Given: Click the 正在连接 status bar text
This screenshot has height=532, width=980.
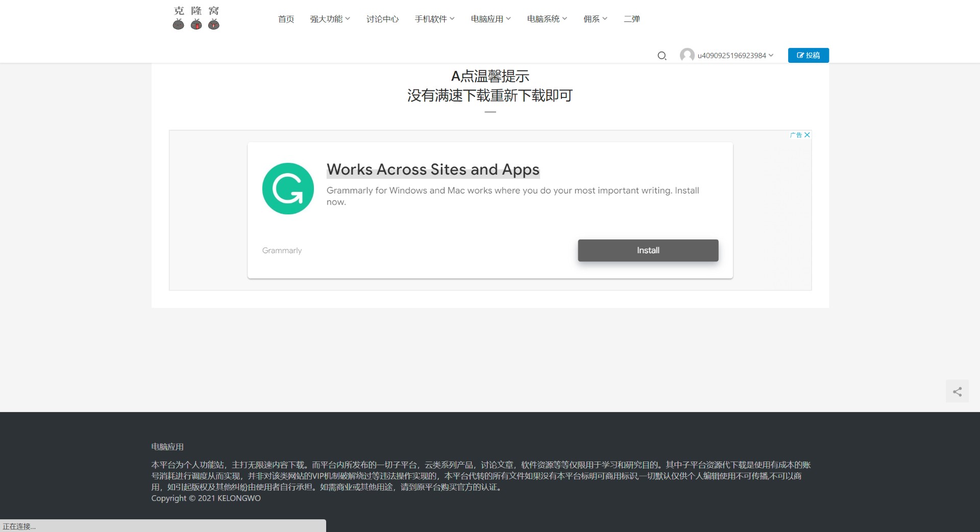Looking at the screenshot, I should (x=19, y=526).
